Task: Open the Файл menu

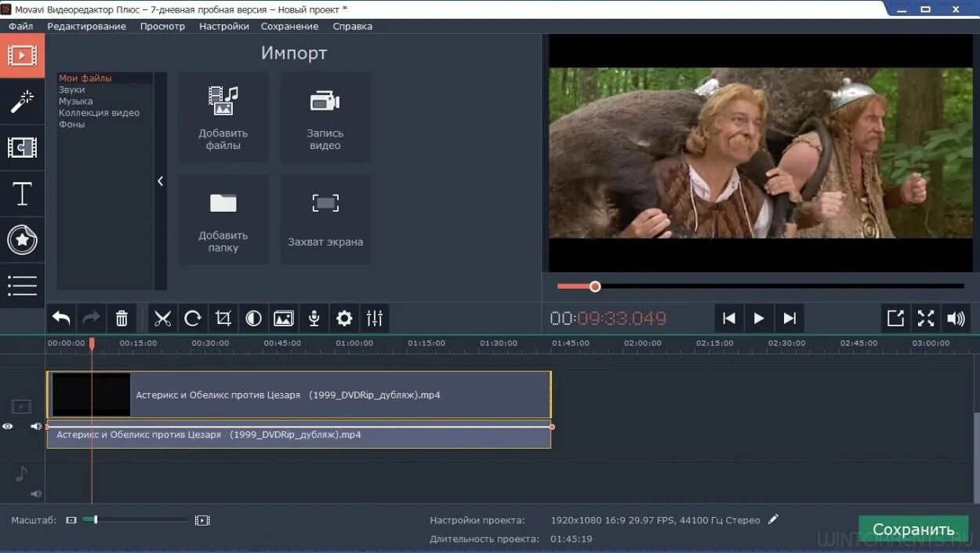Action: coord(21,26)
